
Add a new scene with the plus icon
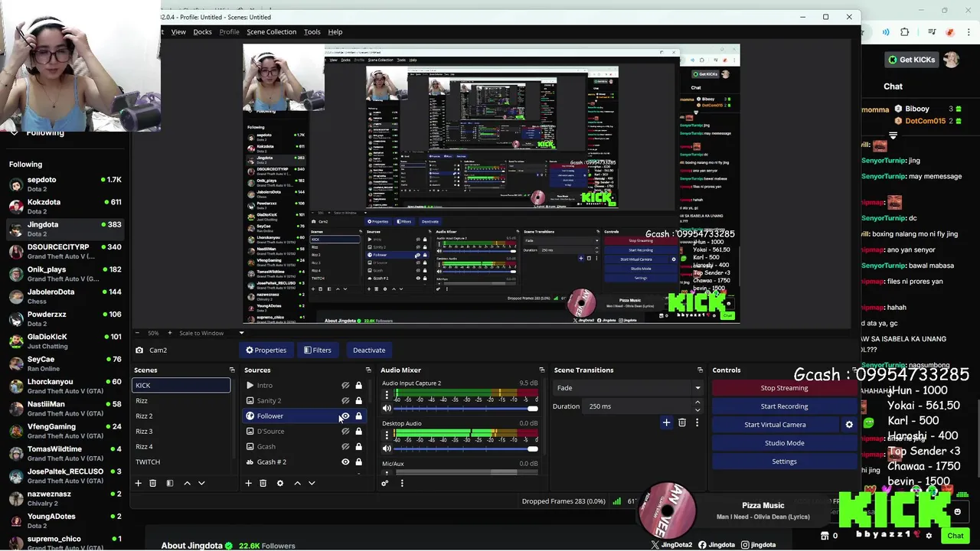(x=139, y=483)
